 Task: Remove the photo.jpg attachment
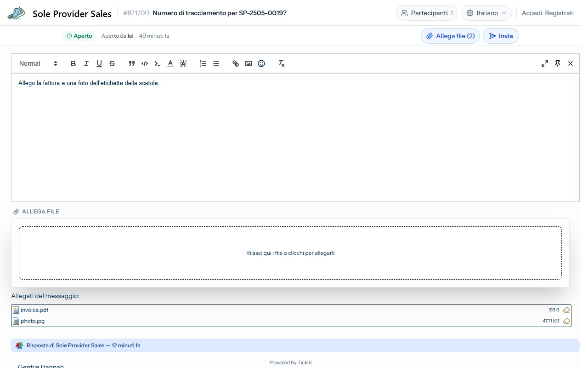click(x=566, y=321)
